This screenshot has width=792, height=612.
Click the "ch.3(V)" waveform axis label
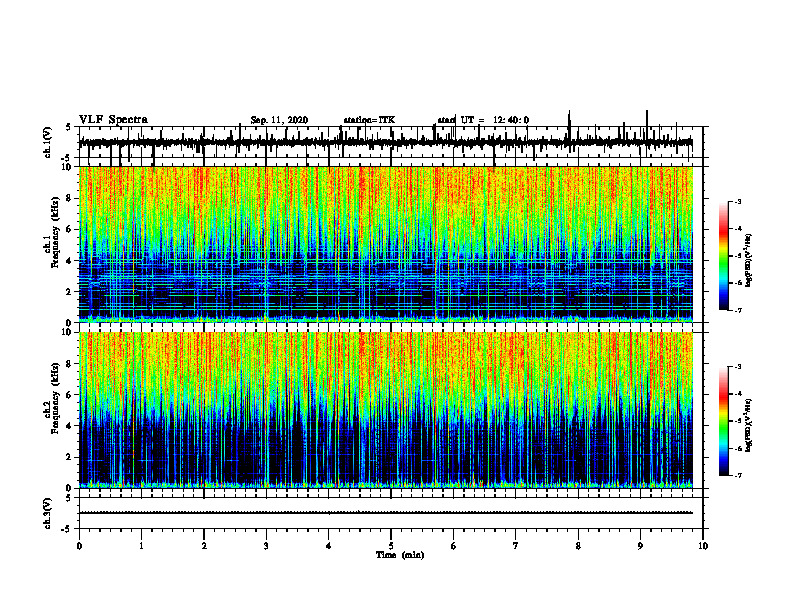tap(48, 513)
